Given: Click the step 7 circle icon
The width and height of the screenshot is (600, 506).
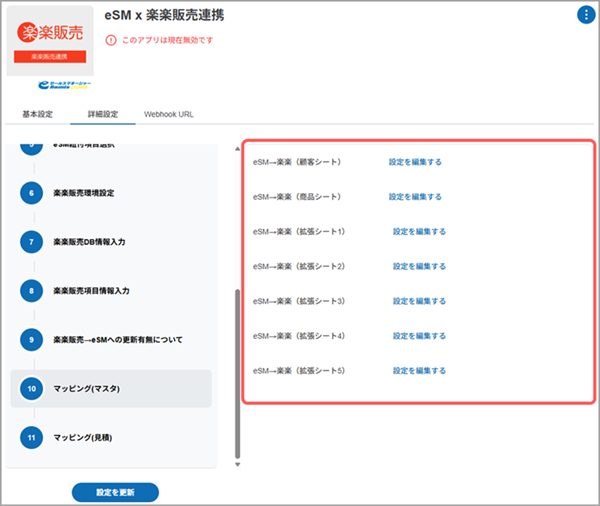Looking at the screenshot, I should 31,242.
